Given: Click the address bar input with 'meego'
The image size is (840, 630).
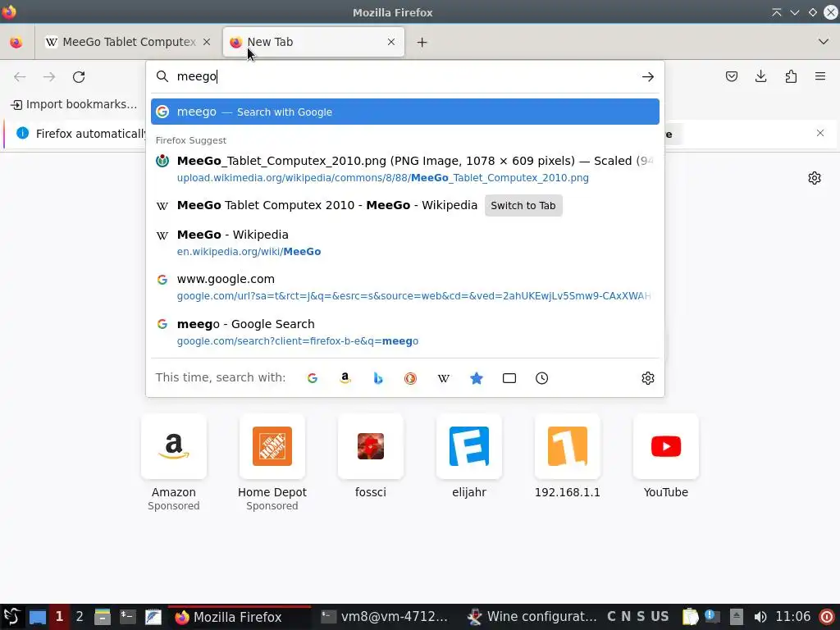Looking at the screenshot, I should pos(407,76).
